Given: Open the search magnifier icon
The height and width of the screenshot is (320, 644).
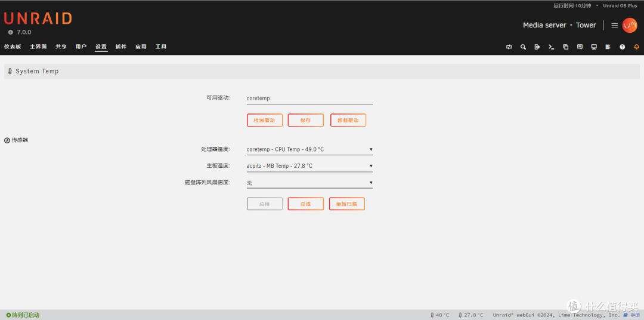Looking at the screenshot, I should [x=524, y=47].
